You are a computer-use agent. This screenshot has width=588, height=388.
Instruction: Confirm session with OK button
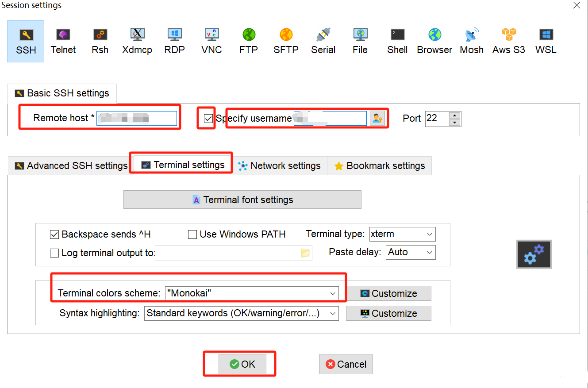[242, 364]
